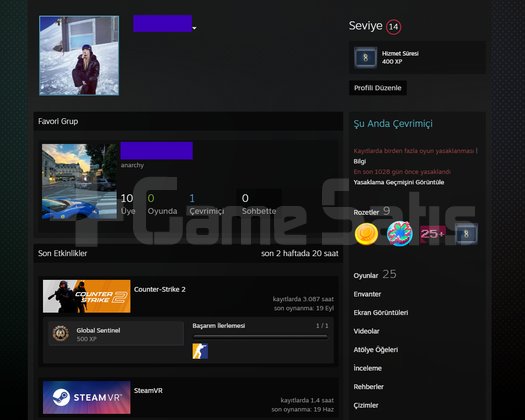Expand the username dropdown arrow

[194, 28]
